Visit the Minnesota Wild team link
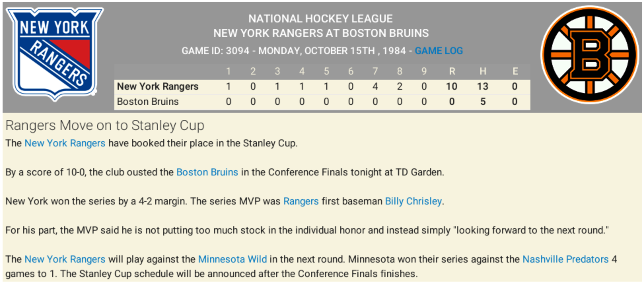Viewport: 644px width, 283px height. click(232, 259)
